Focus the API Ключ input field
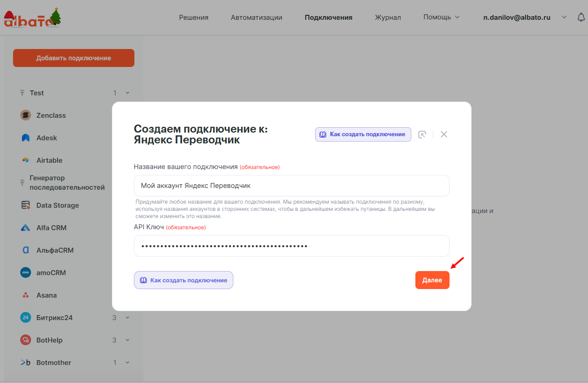Image resolution: width=588 pixels, height=383 pixels. [291, 246]
